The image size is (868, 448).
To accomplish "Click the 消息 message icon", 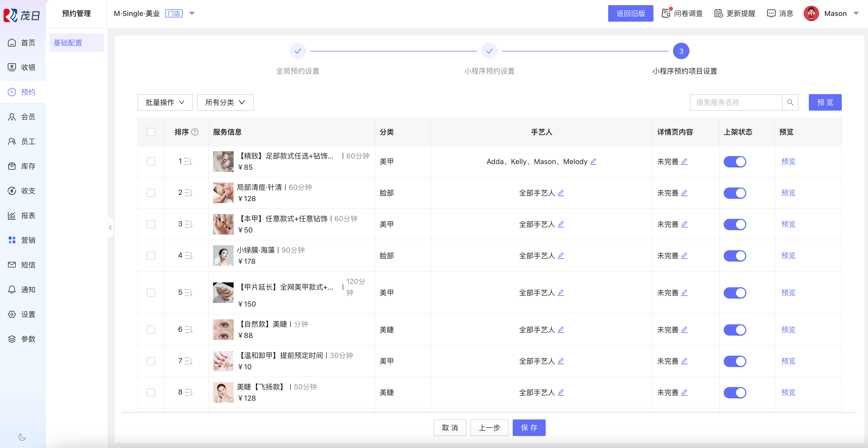I will (771, 13).
